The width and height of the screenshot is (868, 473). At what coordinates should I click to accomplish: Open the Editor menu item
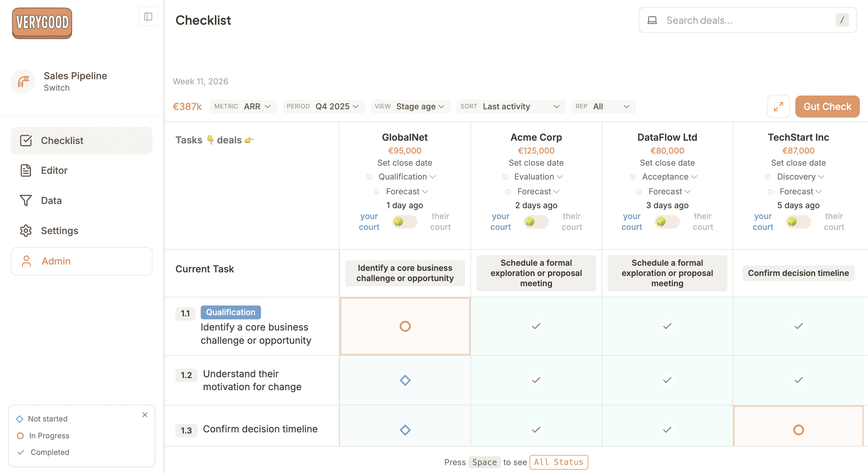coord(54,171)
